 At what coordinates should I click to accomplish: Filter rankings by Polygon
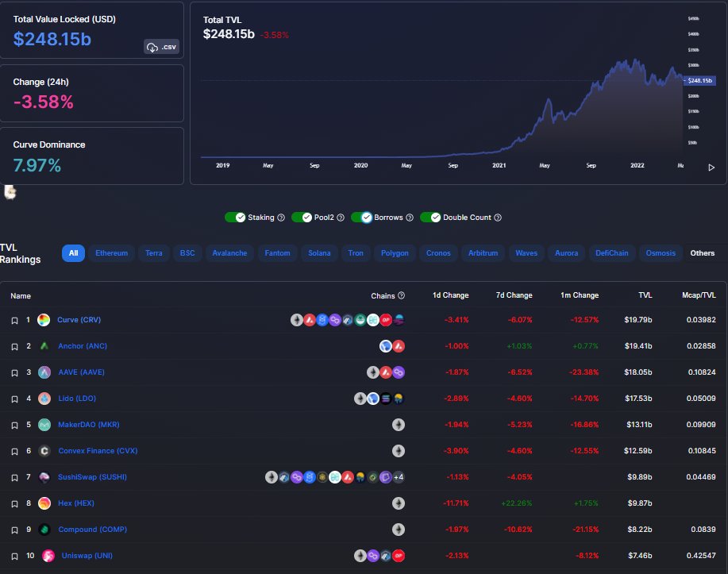pyautogui.click(x=395, y=253)
